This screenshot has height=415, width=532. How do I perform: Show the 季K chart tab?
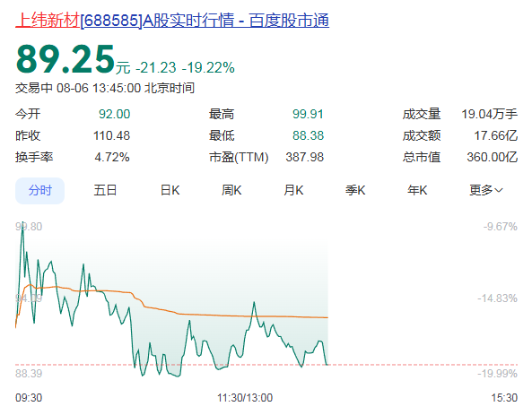(x=355, y=190)
